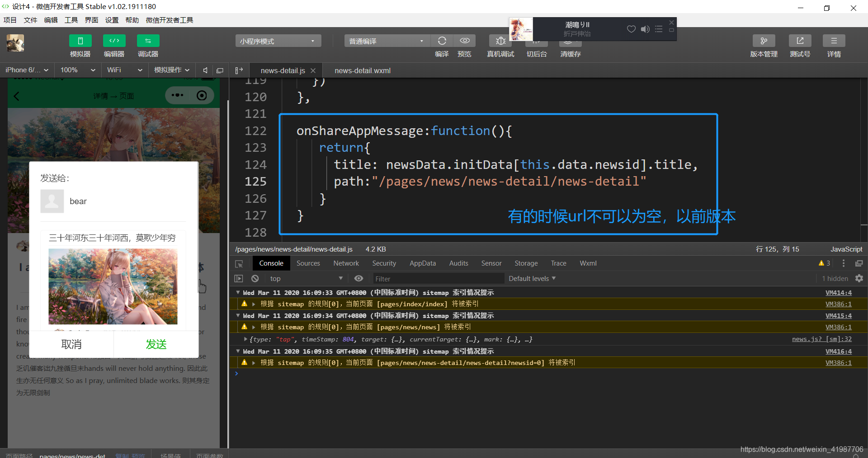Screen dimensions: 868x458
Task: Click 取消 in the share dialog
Action: (71, 344)
